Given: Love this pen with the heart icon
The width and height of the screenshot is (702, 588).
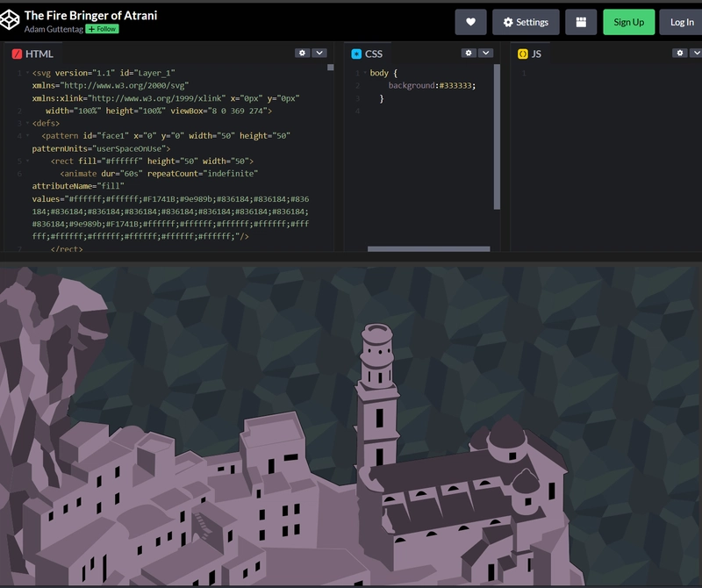Looking at the screenshot, I should (470, 22).
